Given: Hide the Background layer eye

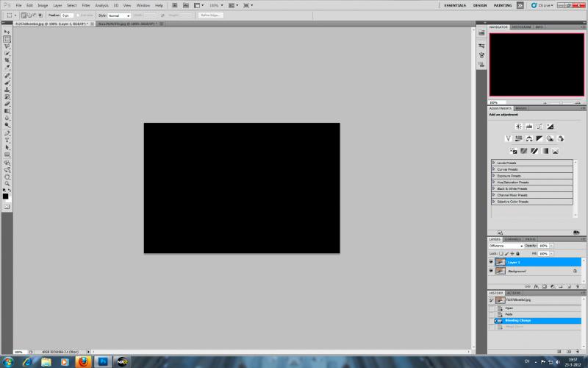Looking at the screenshot, I should pyautogui.click(x=491, y=271).
